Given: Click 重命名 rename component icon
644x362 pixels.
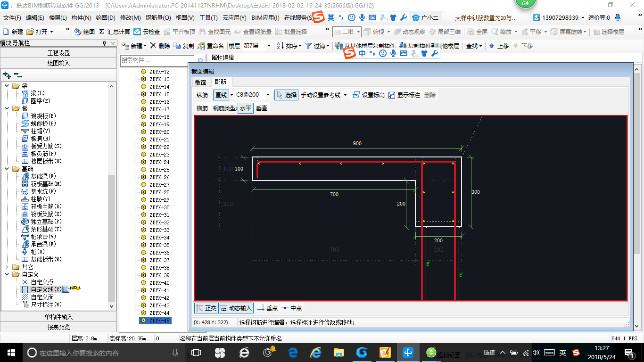Looking at the screenshot, I should pyautogui.click(x=211, y=46).
